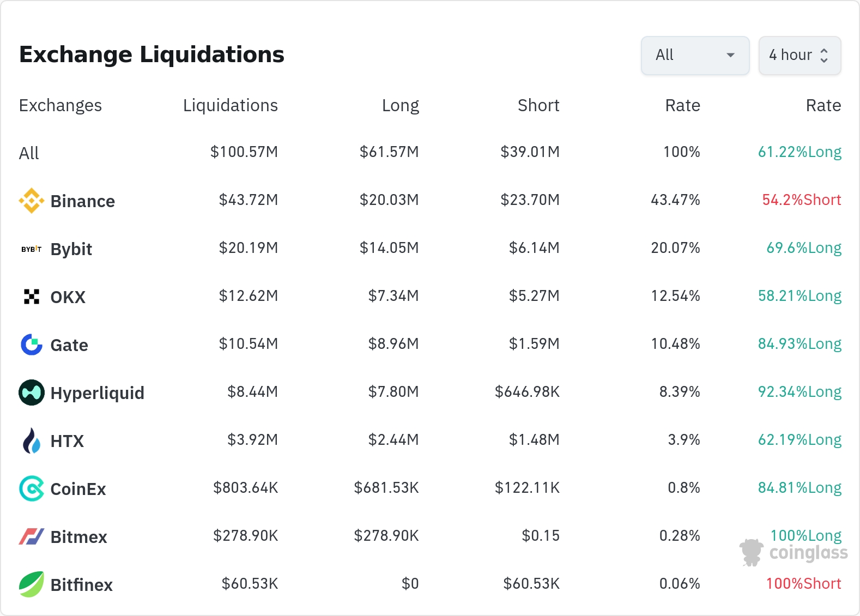Screen dimensions: 860x616
Task: Open the Bitfinex exchange name link
Action: pyautogui.click(x=81, y=585)
